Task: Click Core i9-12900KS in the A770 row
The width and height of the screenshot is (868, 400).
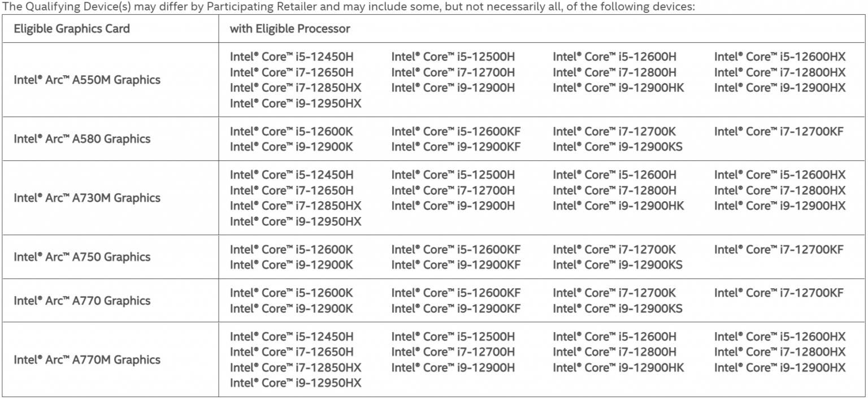Action: click(x=618, y=308)
